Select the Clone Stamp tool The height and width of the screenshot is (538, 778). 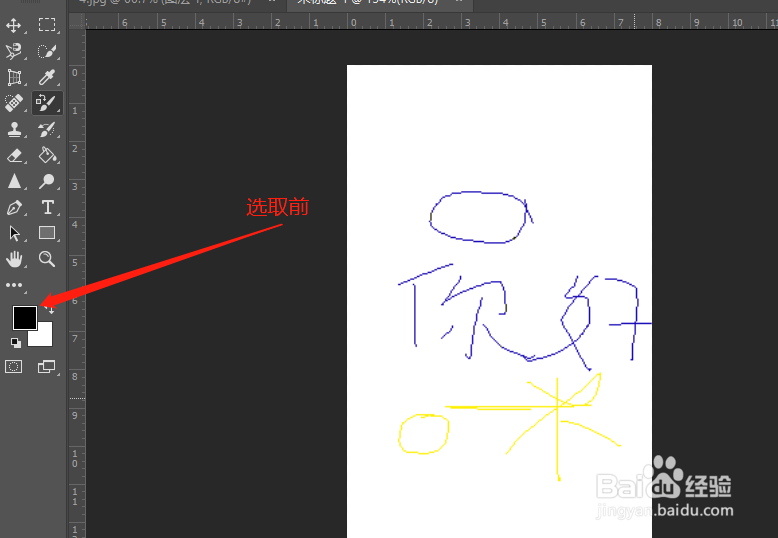14,130
